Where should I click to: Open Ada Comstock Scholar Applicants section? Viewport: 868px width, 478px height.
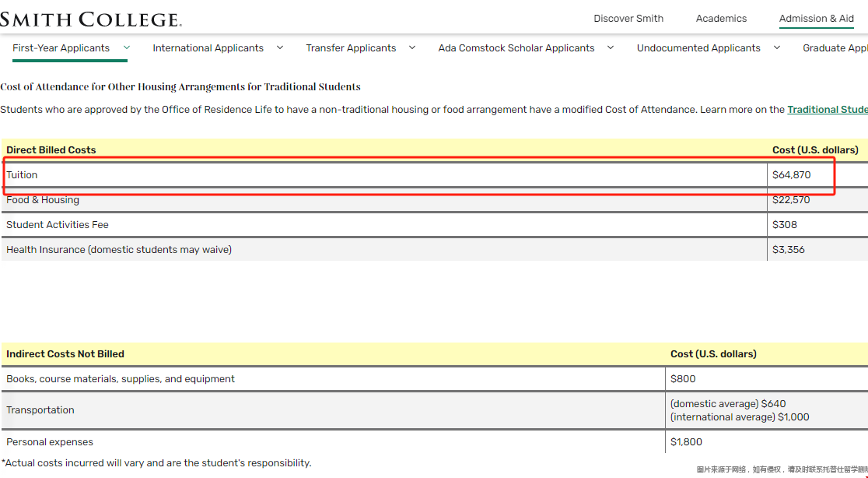tap(516, 48)
